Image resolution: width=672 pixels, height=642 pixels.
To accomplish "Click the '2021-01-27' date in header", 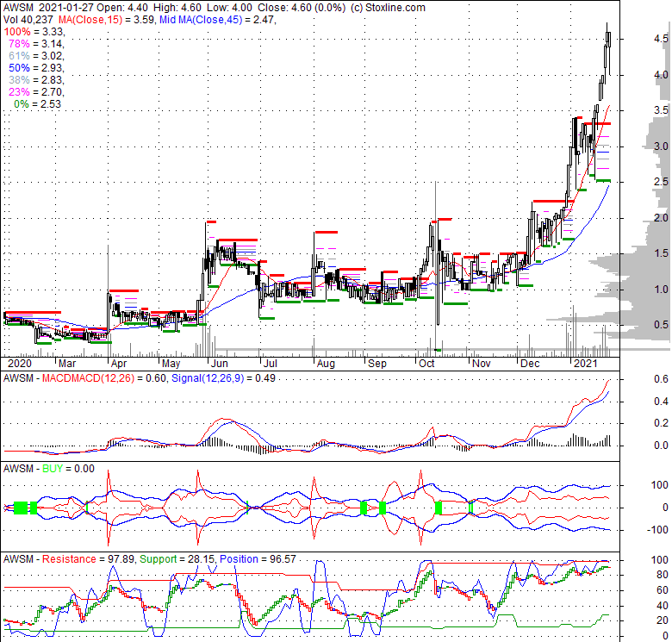I will (66, 8).
